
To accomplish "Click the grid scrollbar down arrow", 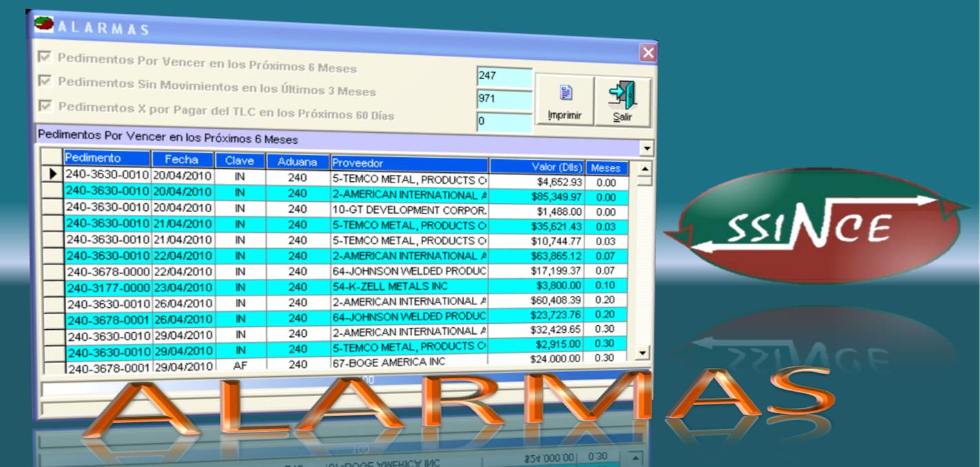I will pos(643,353).
